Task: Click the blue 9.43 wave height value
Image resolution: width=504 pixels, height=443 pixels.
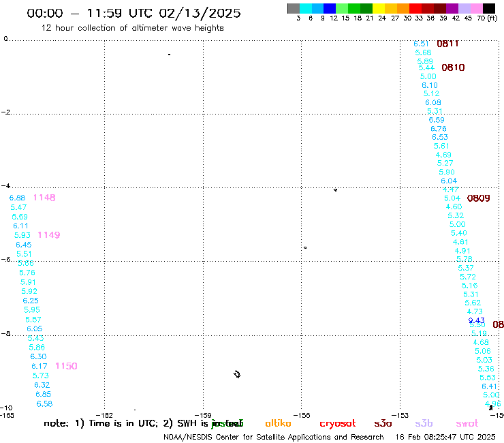Action: (476, 320)
